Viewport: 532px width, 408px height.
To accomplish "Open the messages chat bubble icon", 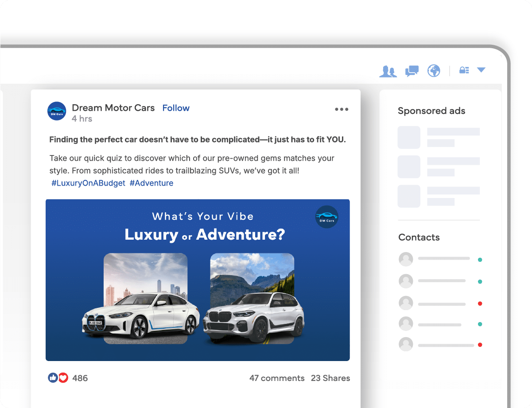I will [412, 71].
